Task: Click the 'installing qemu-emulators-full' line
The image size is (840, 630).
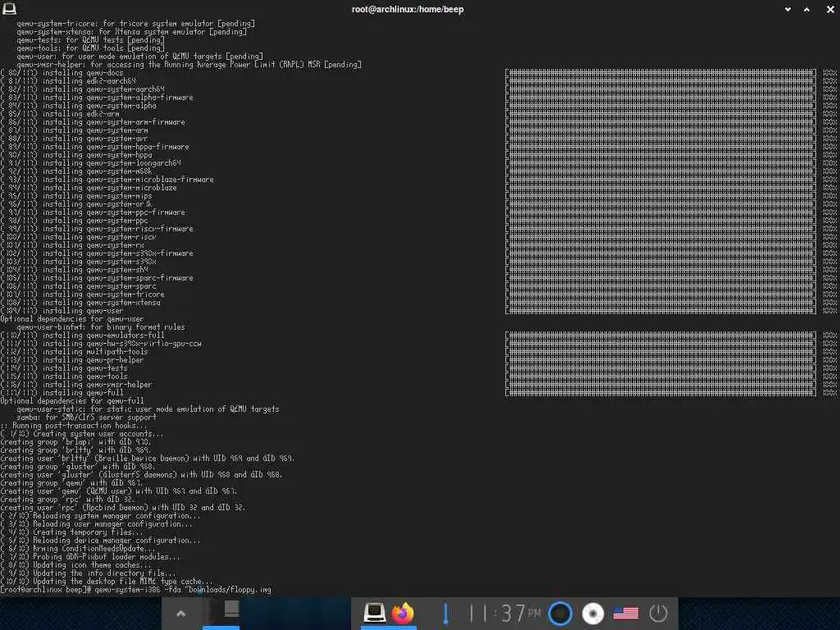Action: pyautogui.click(x=83, y=336)
